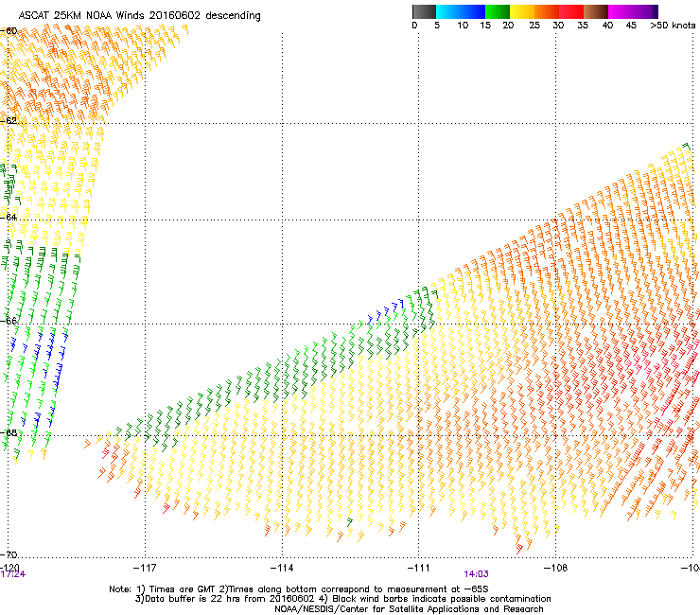Viewport: 700px width, 615px height.
Task: Click the -64 latitude axis label
Action: pos(9,217)
